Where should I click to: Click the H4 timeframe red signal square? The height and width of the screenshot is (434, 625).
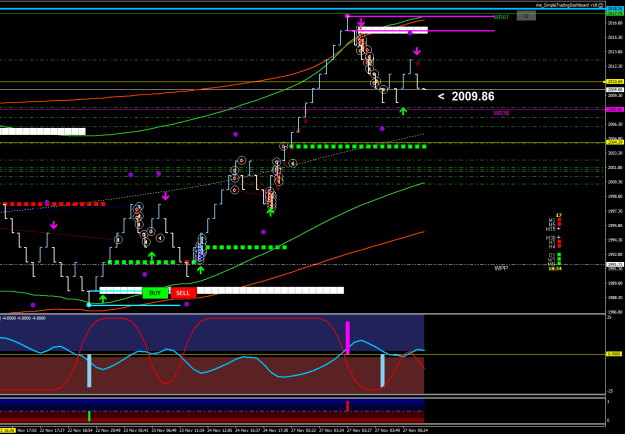coord(559,246)
